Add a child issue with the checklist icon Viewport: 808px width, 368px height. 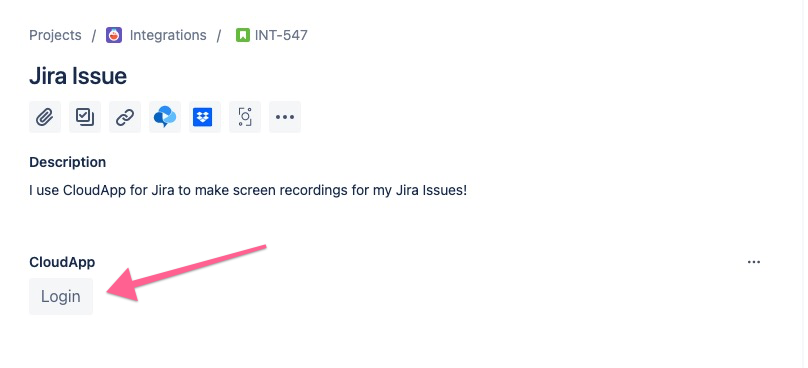[85, 117]
